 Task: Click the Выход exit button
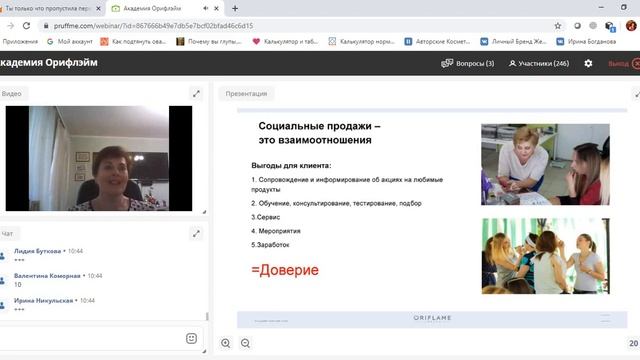click(x=624, y=63)
